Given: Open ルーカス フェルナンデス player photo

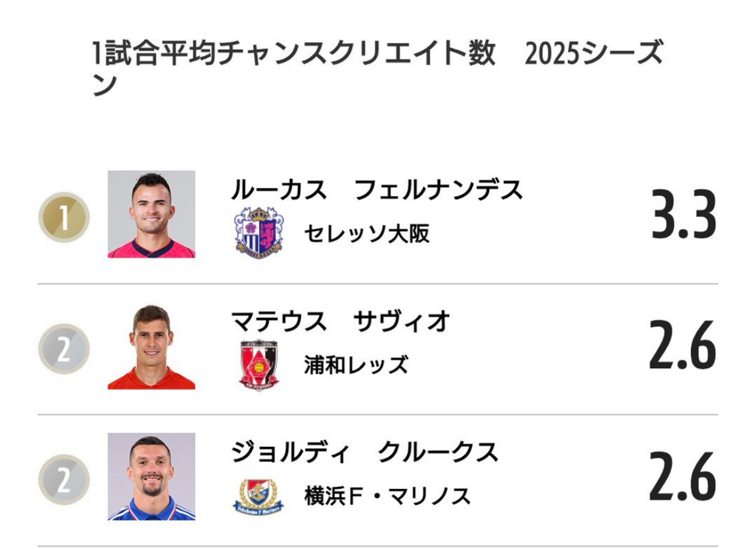Looking at the screenshot, I should point(151,214).
